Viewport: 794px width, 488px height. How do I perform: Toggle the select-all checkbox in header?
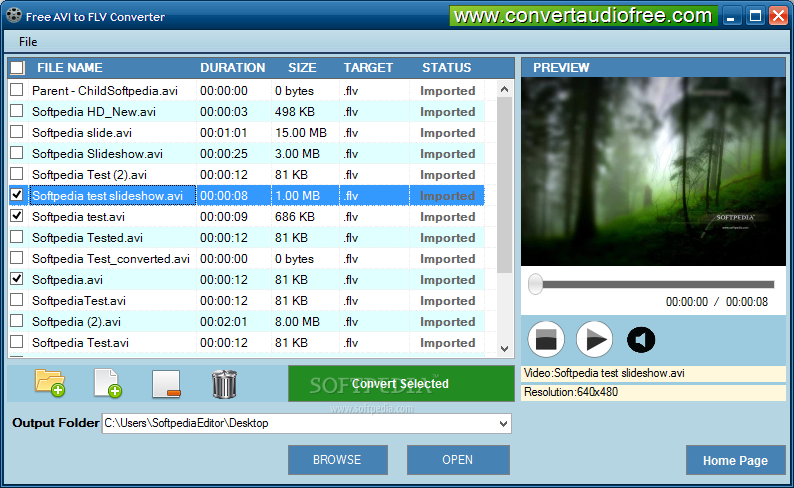coord(17,68)
